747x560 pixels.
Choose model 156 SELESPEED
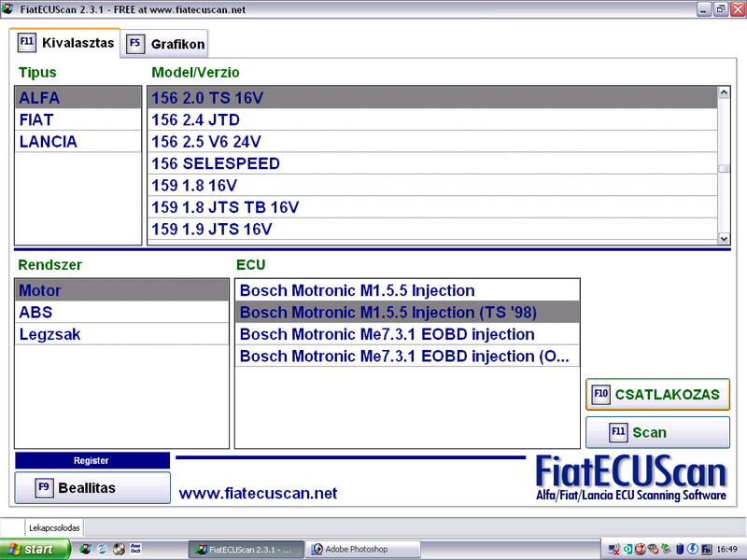pyautogui.click(x=432, y=163)
